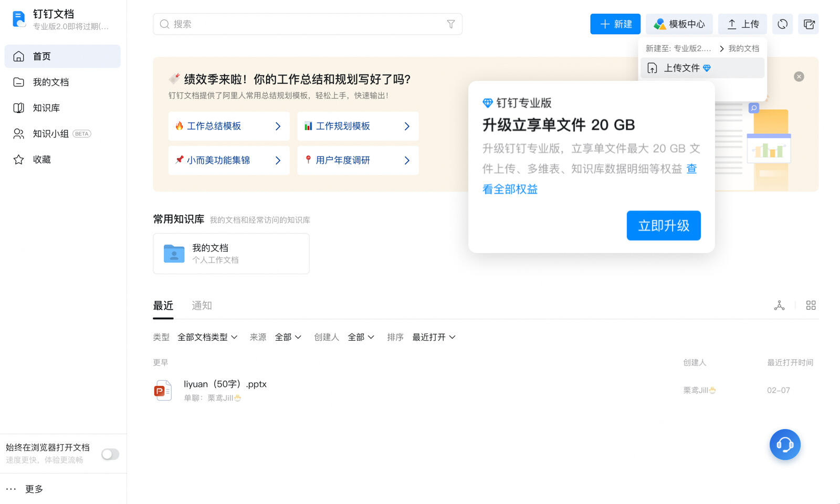Click the 02-07 last opened date
The image size is (840, 504).
779,391
